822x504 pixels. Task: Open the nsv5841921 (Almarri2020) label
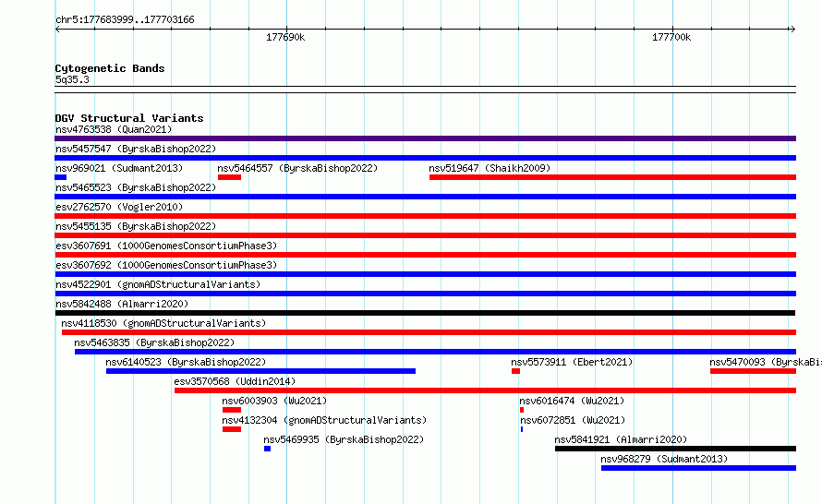tap(621, 439)
